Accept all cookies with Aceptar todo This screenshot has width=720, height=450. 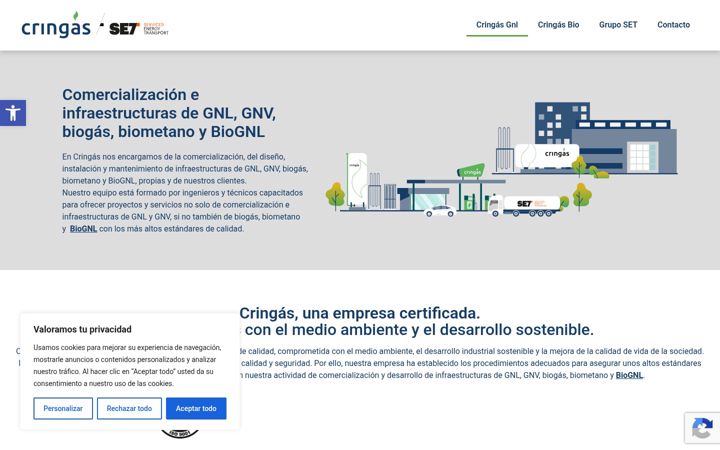[196, 408]
